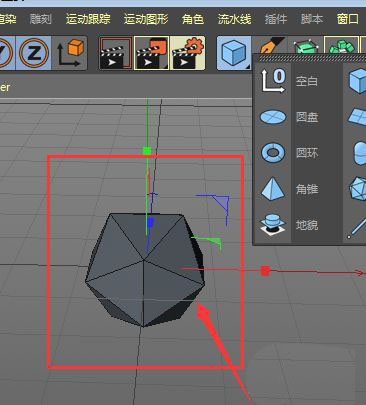
Task: Click the platonic polyhedron icon in palette
Action: 357,189
